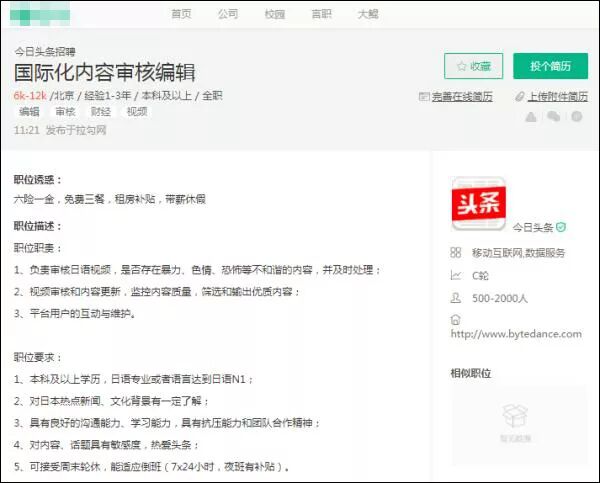Switch to the 校园 navigation tab
This screenshot has height=483, width=600.
click(x=275, y=13)
